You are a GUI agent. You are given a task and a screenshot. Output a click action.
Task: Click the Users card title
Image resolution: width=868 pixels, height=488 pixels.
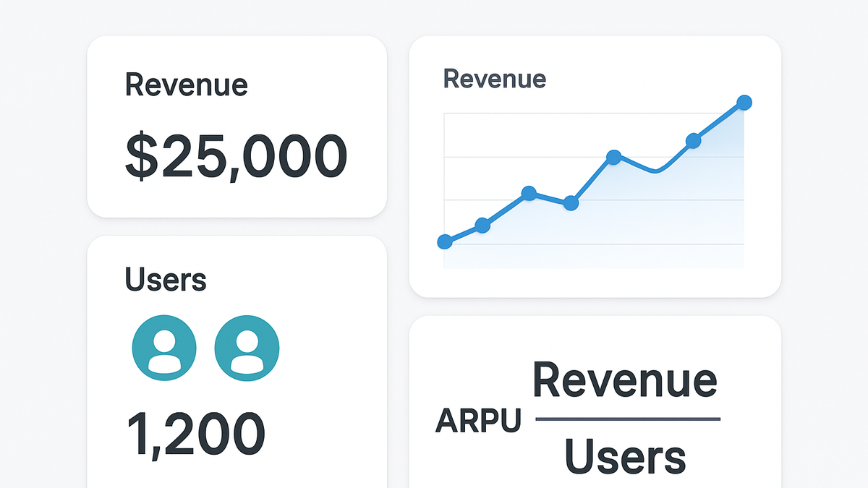click(x=166, y=278)
